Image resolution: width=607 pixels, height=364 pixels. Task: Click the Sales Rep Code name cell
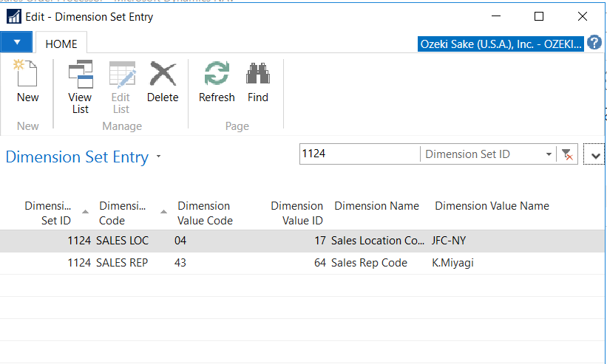[369, 263]
